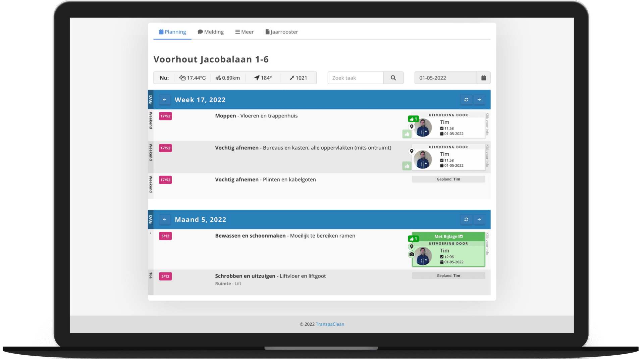
Task: Toggle the green like counter badge showing 1
Action: point(413,118)
